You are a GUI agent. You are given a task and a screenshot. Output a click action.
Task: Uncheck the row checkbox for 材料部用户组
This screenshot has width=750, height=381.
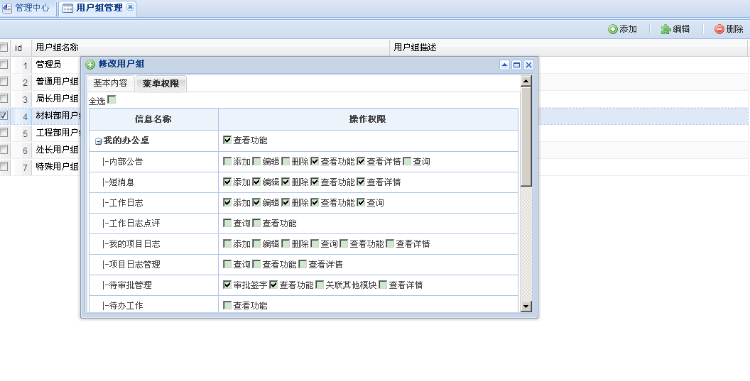point(3,115)
